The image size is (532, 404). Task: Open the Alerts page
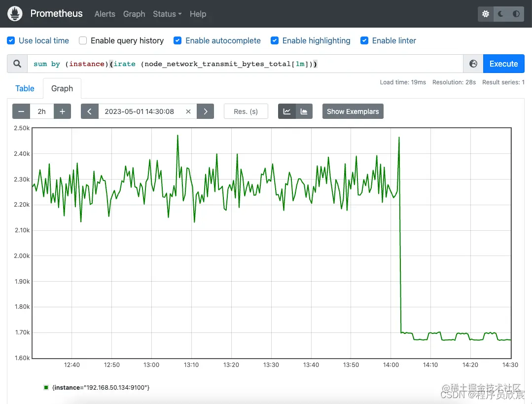[x=105, y=14]
